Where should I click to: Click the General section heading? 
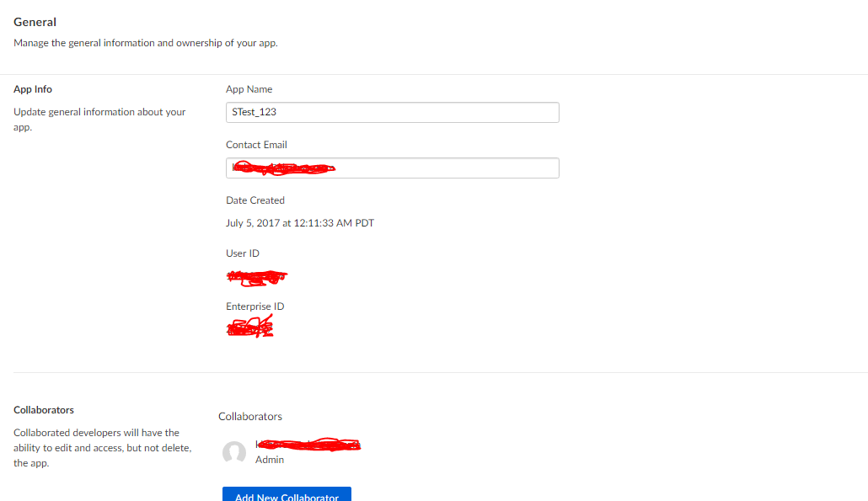point(35,21)
